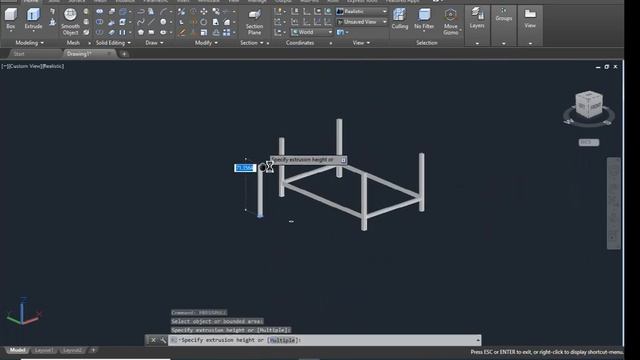Open command line customize wrench icon
Viewport: 640px width, 360px height.
point(163,340)
